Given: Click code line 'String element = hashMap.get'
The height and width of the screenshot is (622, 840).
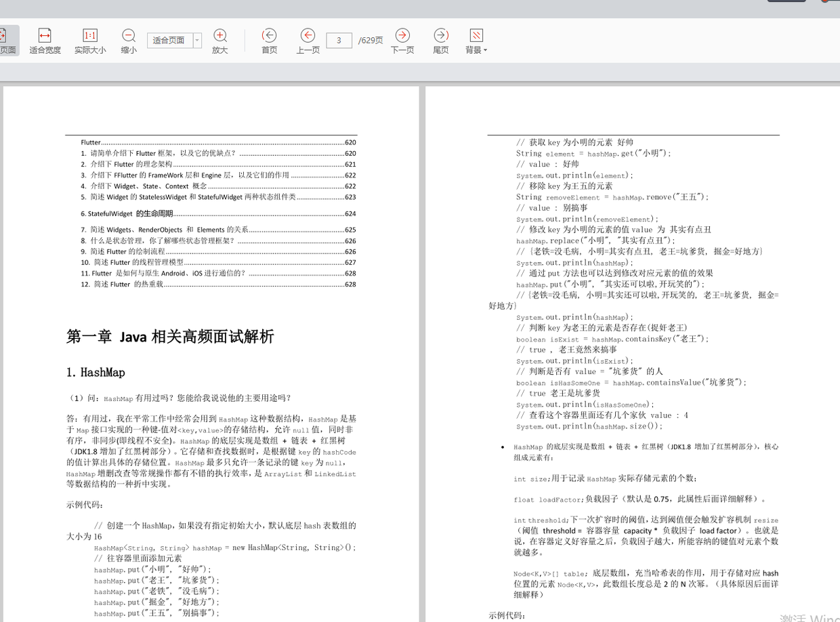Looking at the screenshot, I should pos(594,153).
